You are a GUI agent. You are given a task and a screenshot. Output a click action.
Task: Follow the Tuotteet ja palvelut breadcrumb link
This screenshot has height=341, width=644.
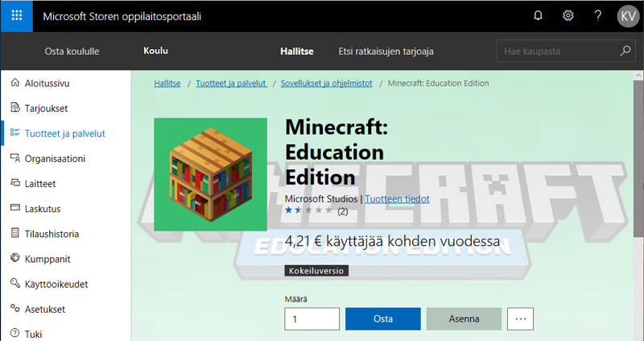pyautogui.click(x=231, y=83)
